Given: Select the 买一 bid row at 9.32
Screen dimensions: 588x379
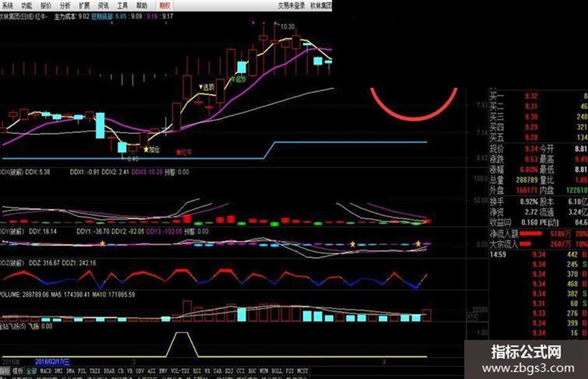Looking at the screenshot, I should [538, 96].
